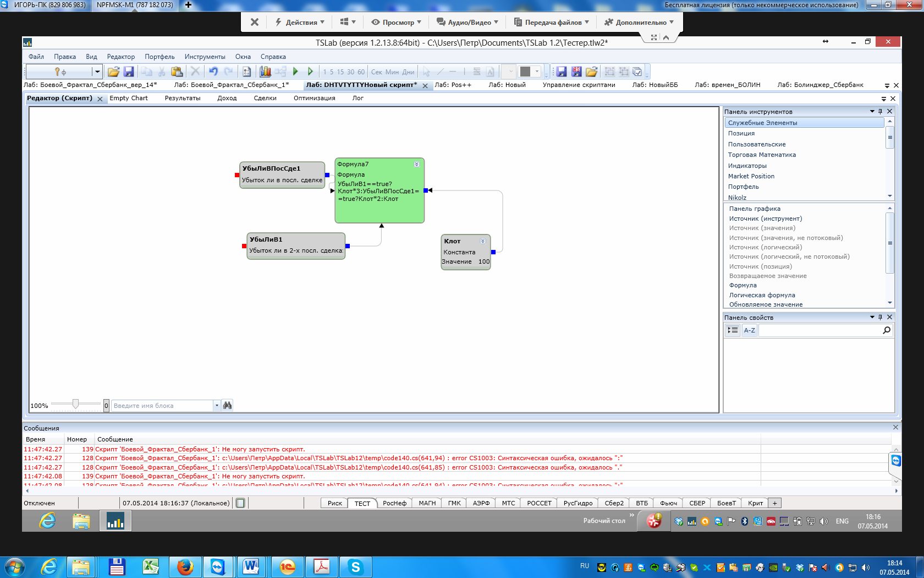Run the script with the green play button
The image size is (924, 578).
pos(295,72)
